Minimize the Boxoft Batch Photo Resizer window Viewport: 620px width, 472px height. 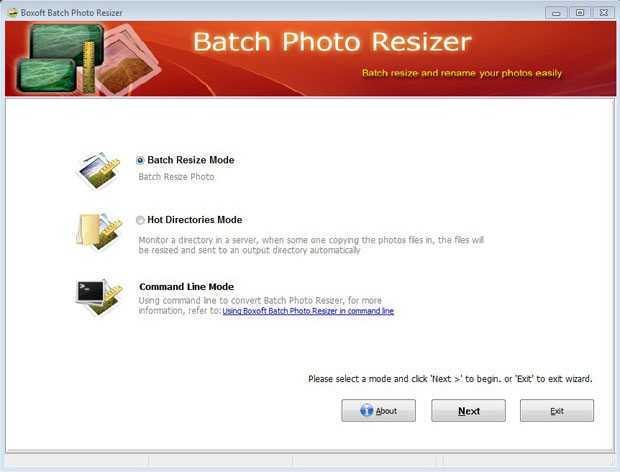tap(556, 13)
